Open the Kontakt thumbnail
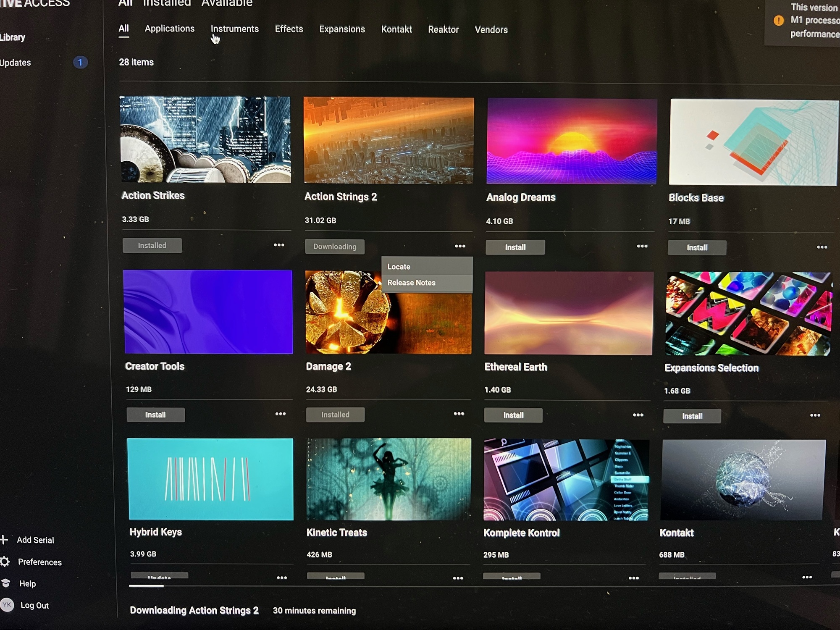This screenshot has height=630, width=840. coord(743,480)
